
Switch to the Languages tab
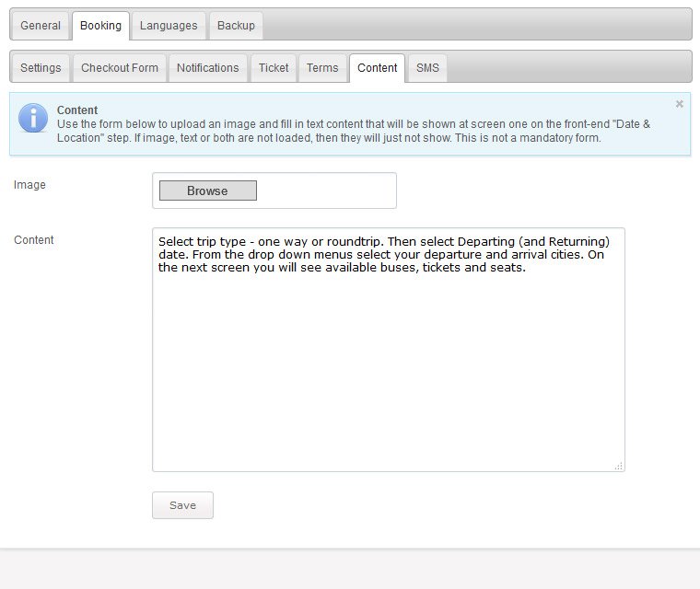tap(169, 26)
